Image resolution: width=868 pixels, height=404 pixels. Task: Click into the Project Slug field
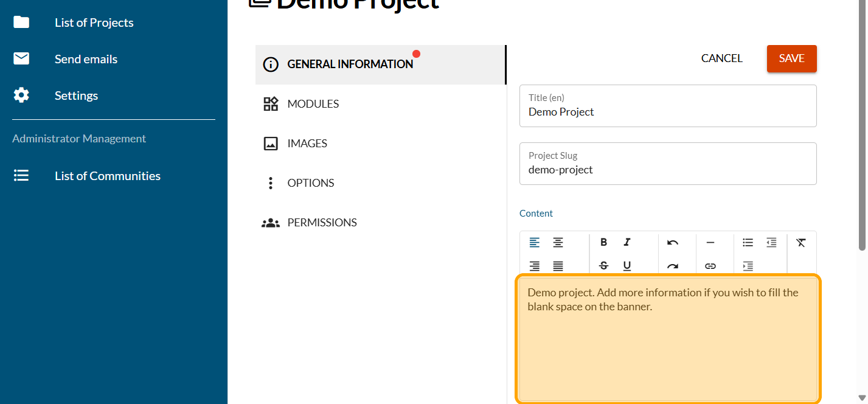667,170
